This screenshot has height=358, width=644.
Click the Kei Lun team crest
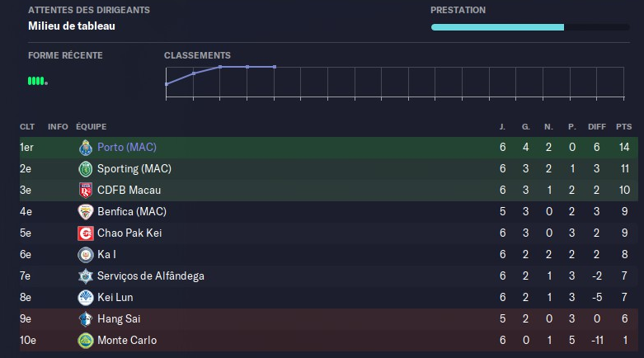coord(85,298)
